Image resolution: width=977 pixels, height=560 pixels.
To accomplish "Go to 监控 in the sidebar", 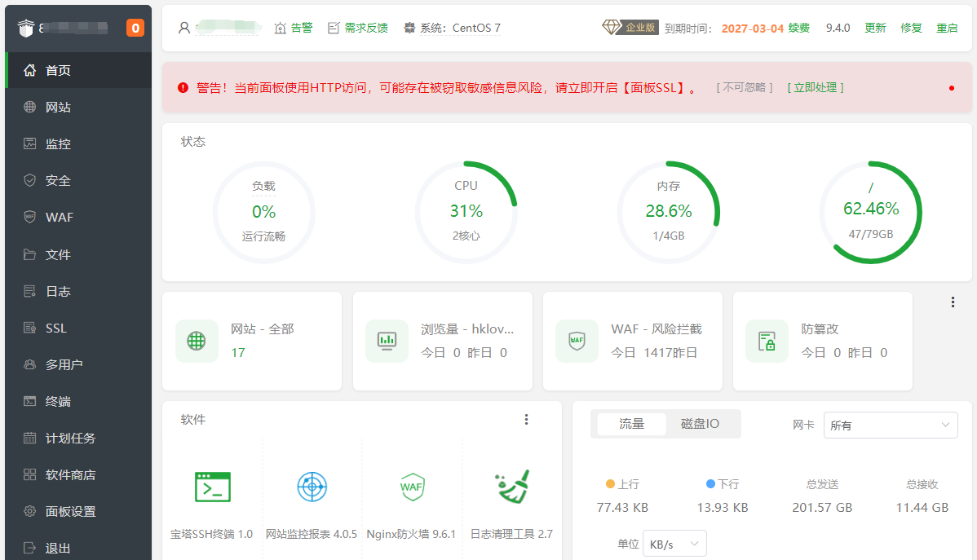I will pos(78,144).
